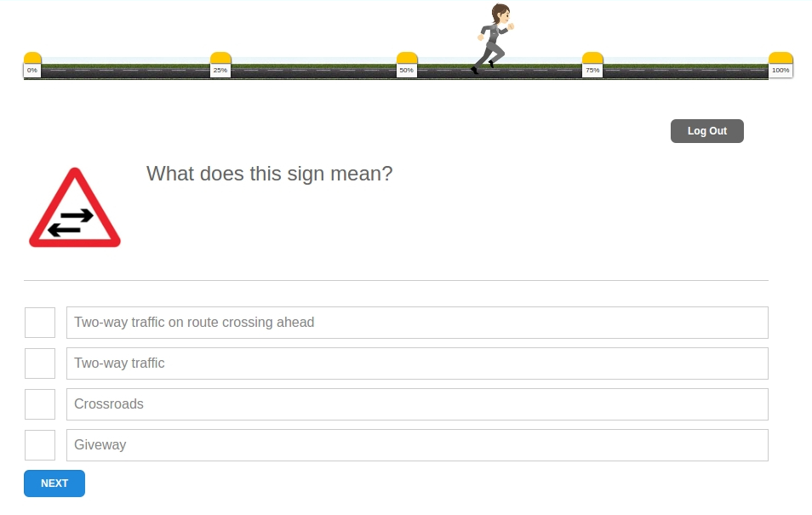Click the 50% milestone marker
This screenshot has height=515, width=812.
click(x=407, y=65)
